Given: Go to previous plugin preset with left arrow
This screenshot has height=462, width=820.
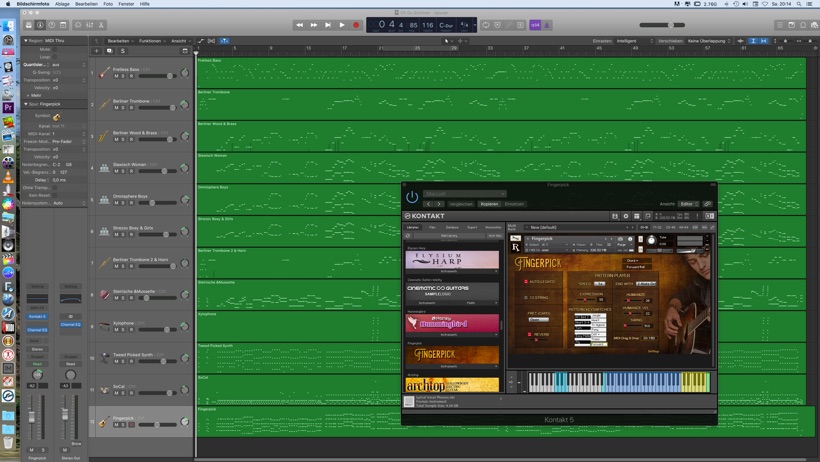Looking at the screenshot, I should [428, 204].
